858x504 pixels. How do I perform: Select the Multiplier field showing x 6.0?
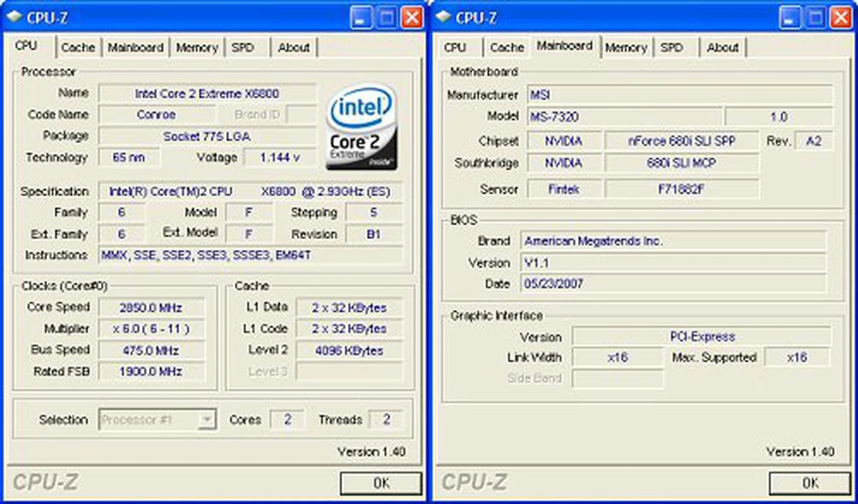[x=151, y=328]
